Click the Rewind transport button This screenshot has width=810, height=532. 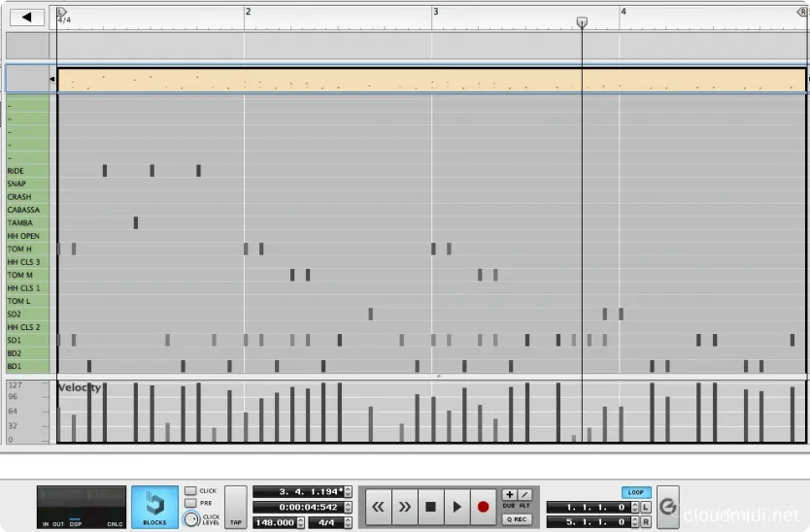coord(379,507)
